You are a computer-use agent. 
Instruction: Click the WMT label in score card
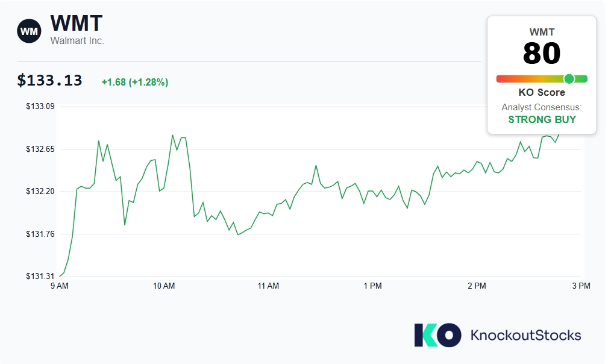(x=542, y=32)
